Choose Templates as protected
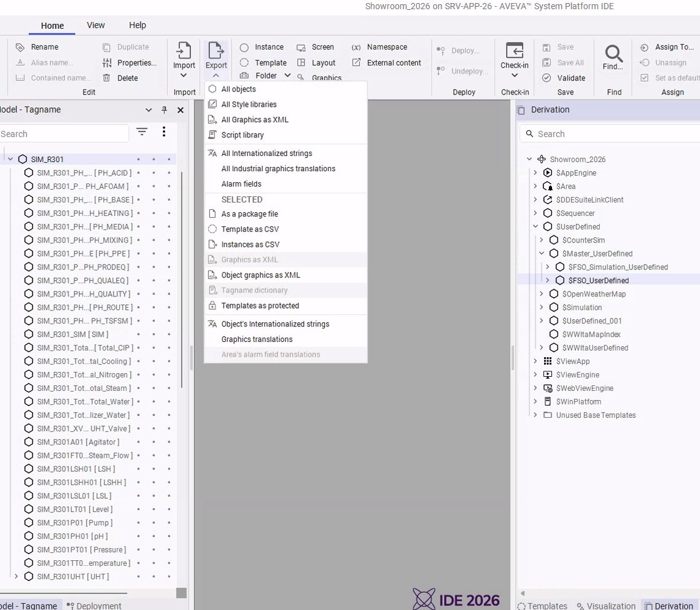 [x=286, y=306]
